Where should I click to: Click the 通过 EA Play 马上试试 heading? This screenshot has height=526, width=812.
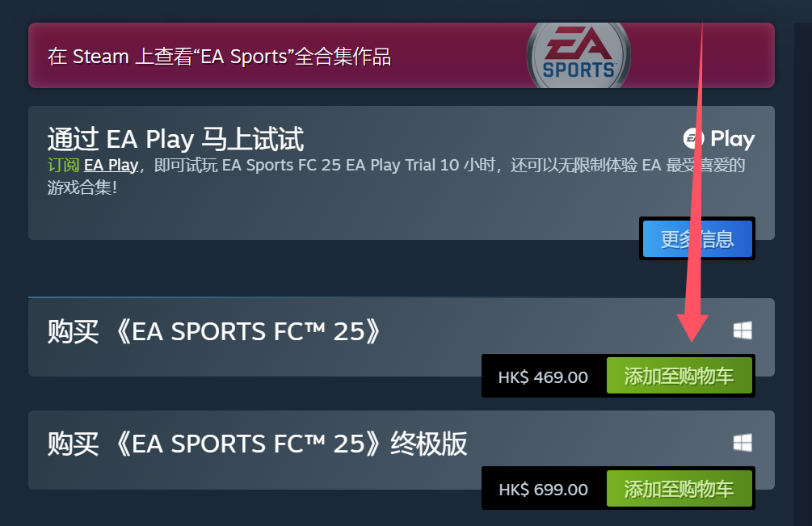pyautogui.click(x=175, y=139)
